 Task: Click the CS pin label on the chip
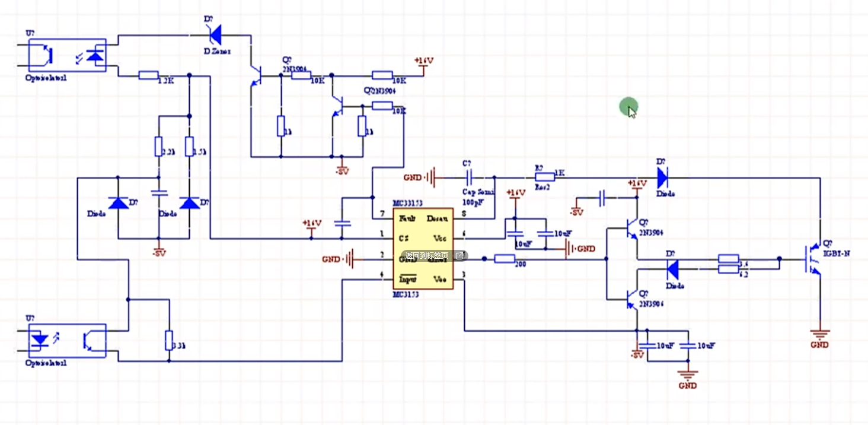pos(404,238)
